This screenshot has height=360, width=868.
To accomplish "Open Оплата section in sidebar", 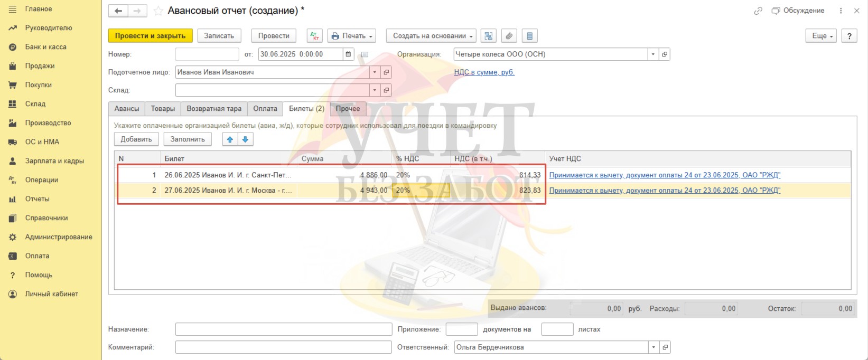I will click(x=37, y=256).
